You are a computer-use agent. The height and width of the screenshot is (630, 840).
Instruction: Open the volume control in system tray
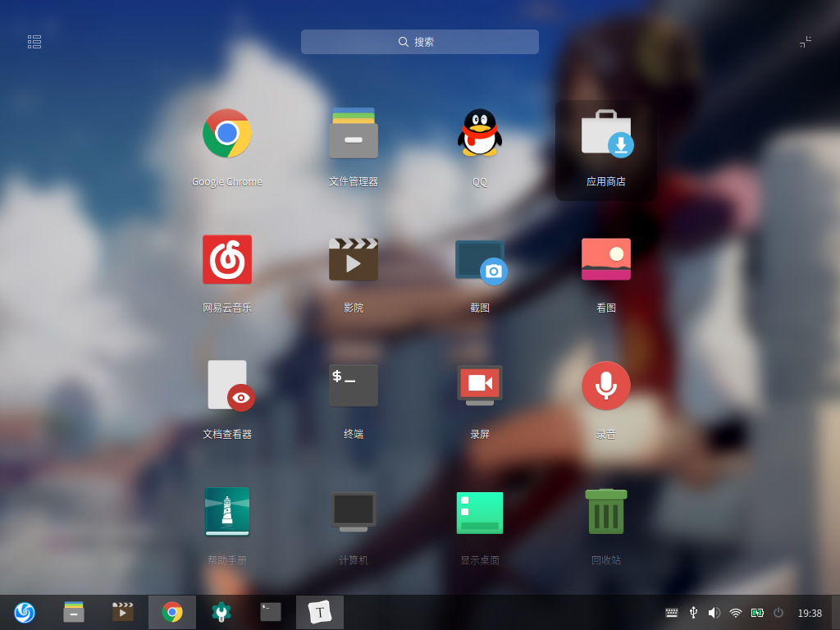pos(714,613)
